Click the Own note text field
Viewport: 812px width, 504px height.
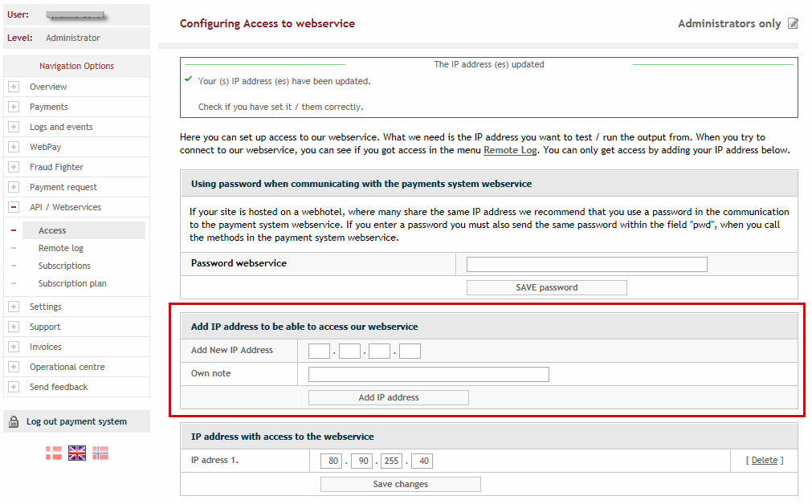click(x=428, y=374)
